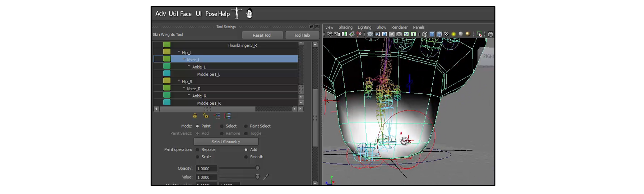
Task: Click the Tool Help button
Action: click(302, 35)
